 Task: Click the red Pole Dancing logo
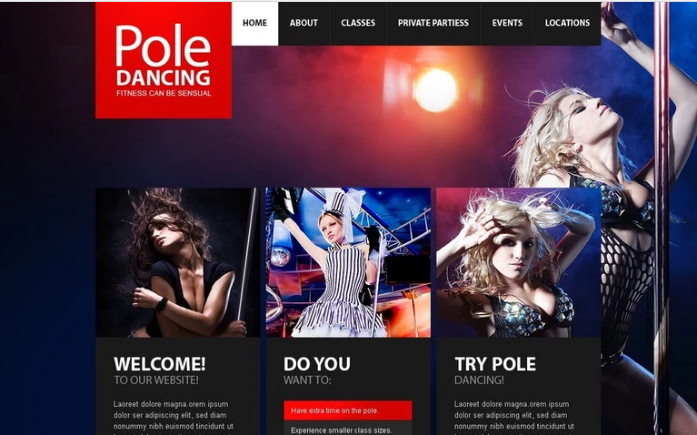click(x=164, y=60)
